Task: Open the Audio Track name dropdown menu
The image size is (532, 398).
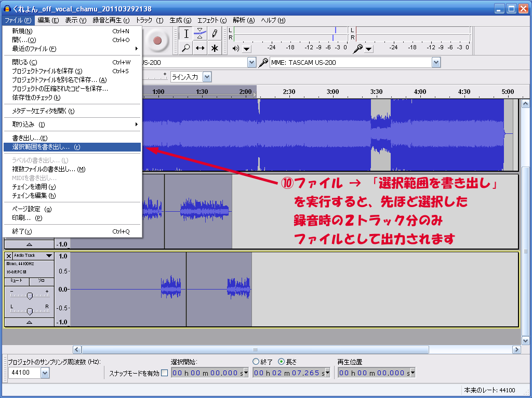Action: [x=33, y=256]
